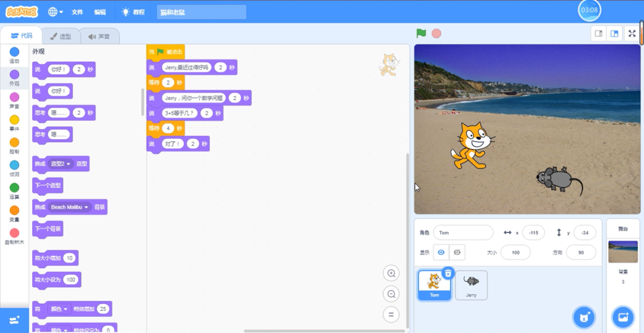Viewport: 644px width, 333px height.
Task: Hide the sprite with crossed-eye button
Action: pos(457,253)
